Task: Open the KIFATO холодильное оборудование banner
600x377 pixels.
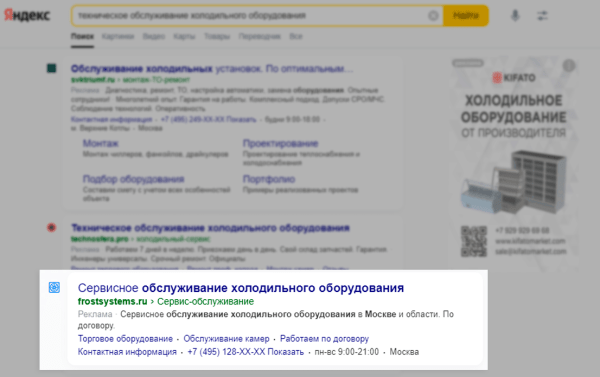Action: pos(514,163)
